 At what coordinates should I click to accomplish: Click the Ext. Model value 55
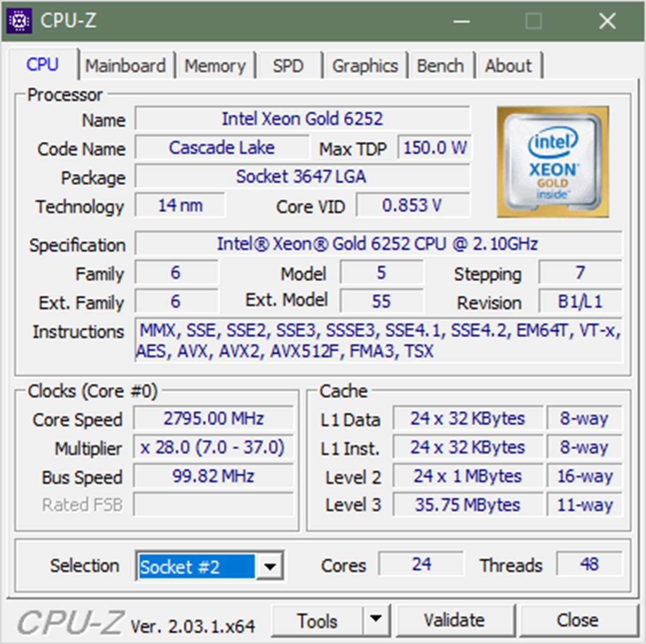(382, 302)
